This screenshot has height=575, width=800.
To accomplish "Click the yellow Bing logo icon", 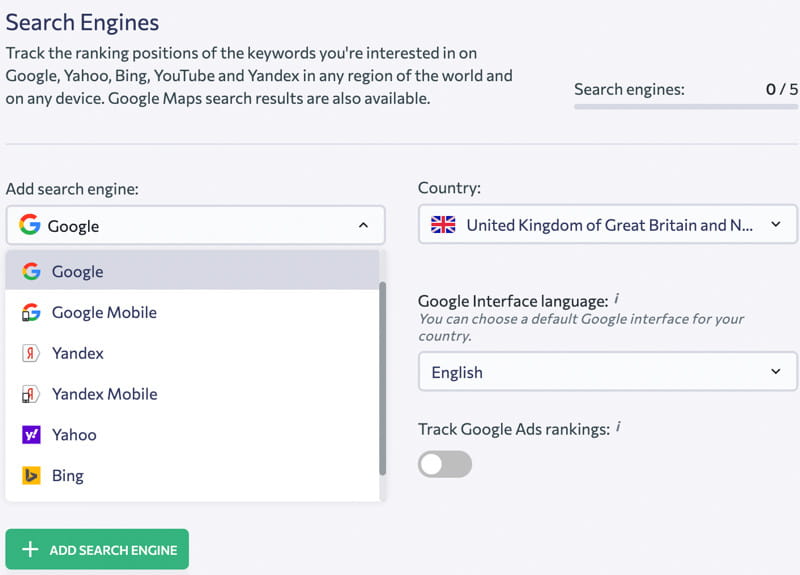I will pyautogui.click(x=31, y=476).
